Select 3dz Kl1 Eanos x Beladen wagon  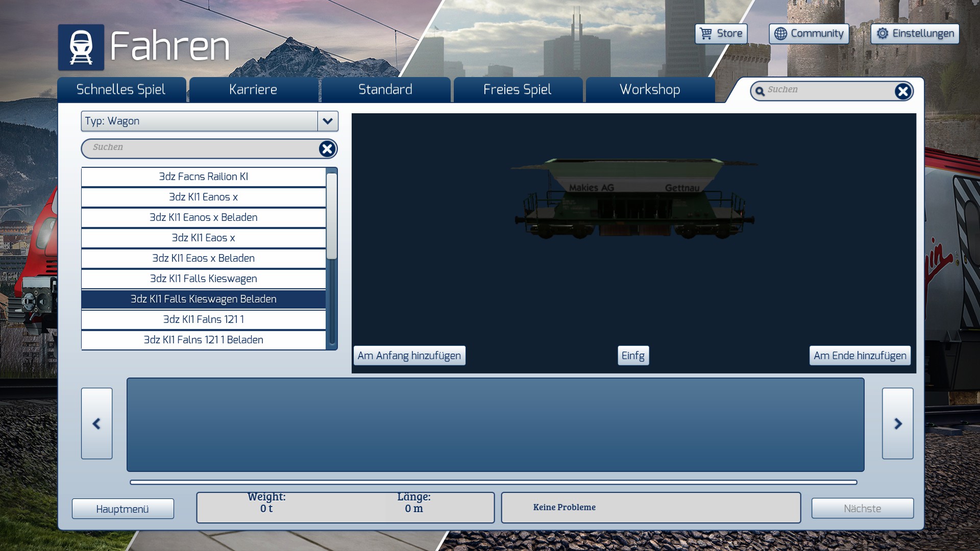[203, 217]
